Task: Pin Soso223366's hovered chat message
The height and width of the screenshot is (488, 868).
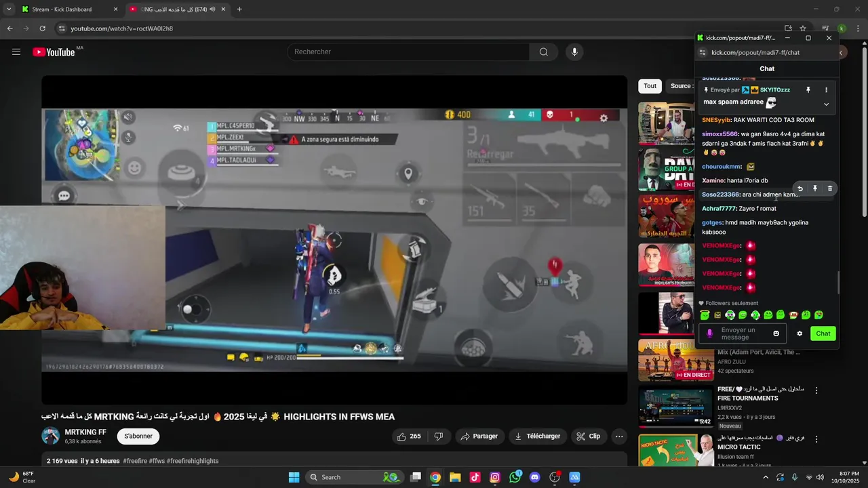Action: pos(815,189)
